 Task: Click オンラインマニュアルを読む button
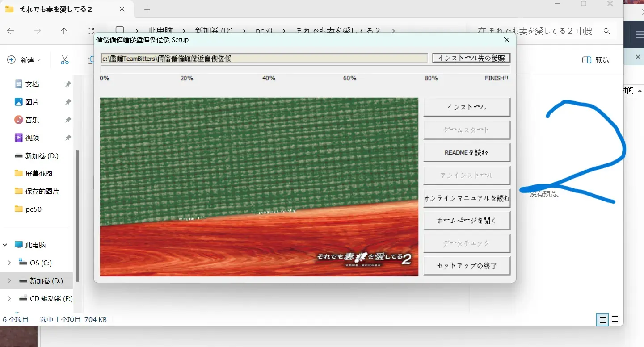467,198
